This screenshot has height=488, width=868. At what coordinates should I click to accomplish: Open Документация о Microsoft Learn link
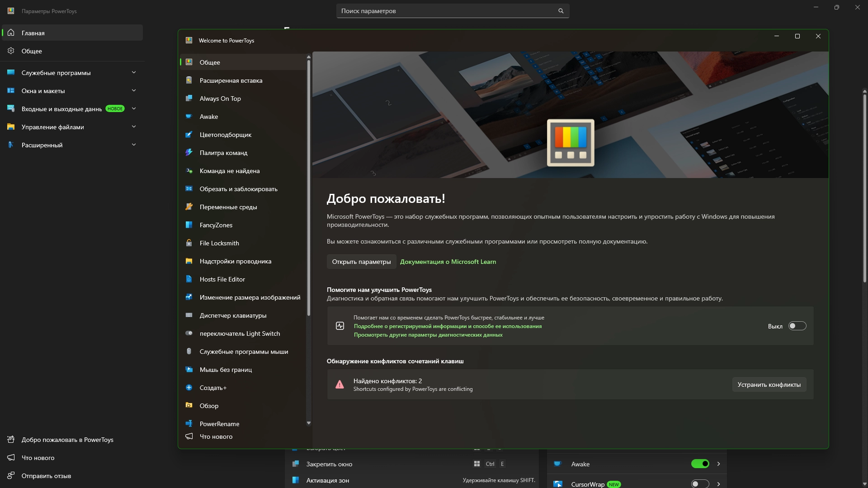(x=448, y=262)
